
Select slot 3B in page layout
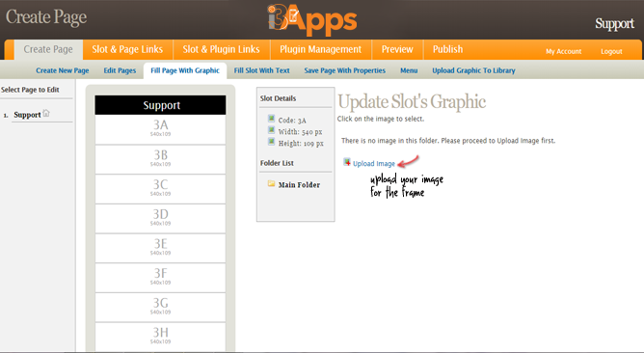point(160,159)
